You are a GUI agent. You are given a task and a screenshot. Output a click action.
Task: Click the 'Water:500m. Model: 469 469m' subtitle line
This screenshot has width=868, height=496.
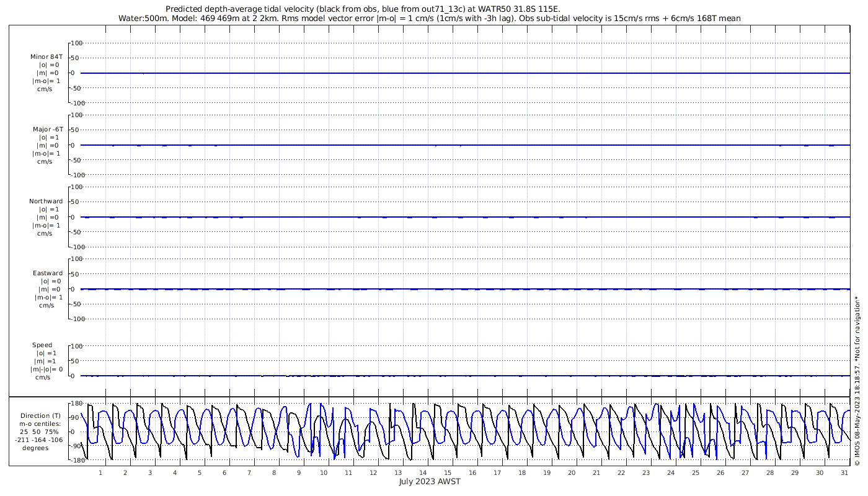point(429,19)
